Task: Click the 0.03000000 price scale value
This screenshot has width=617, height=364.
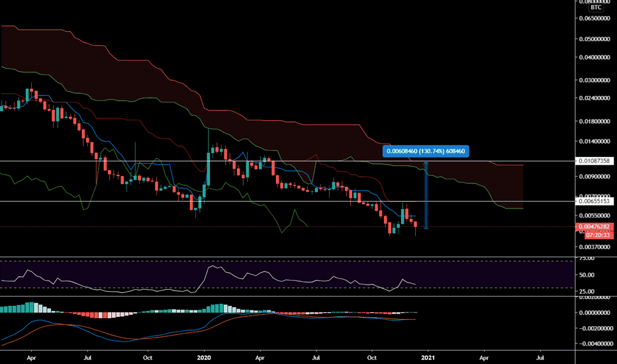Action: pos(594,80)
